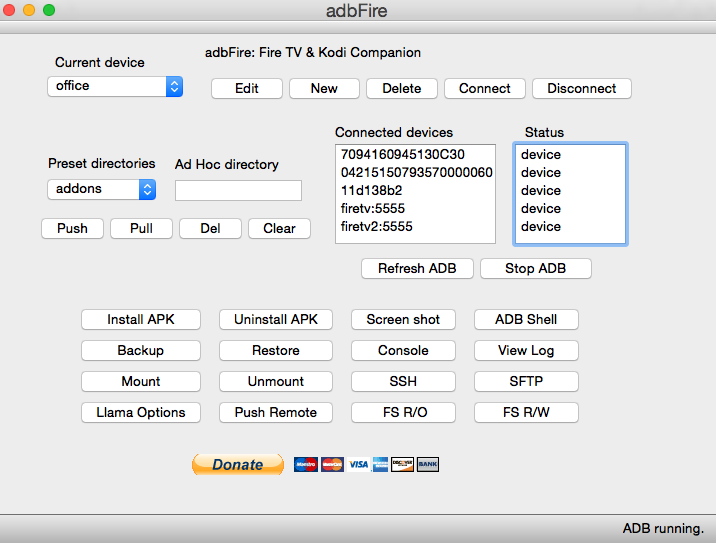This screenshot has height=543, width=716.
Task: Click Install APK
Action: (x=141, y=320)
